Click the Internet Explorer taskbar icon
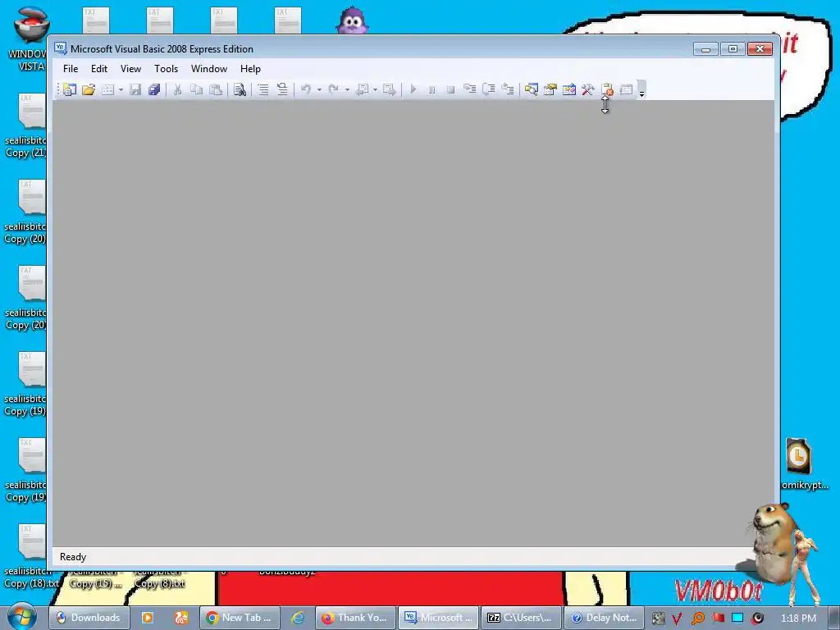 pos(297,618)
